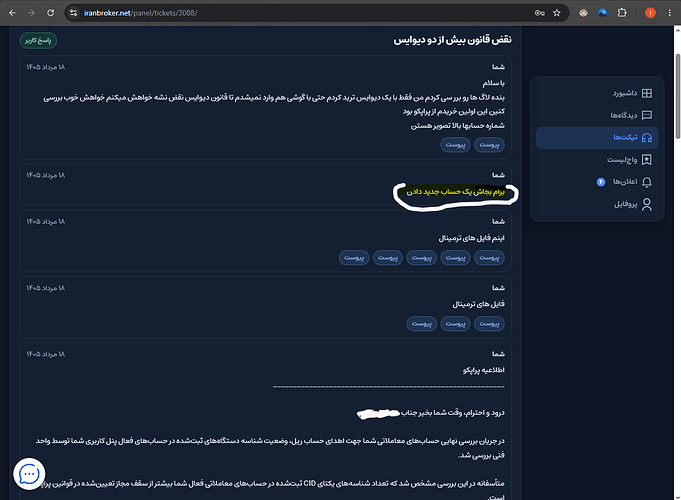Open واچ‌لیست in the sidebar
Viewport: 681px width, 500px height.
click(597, 160)
